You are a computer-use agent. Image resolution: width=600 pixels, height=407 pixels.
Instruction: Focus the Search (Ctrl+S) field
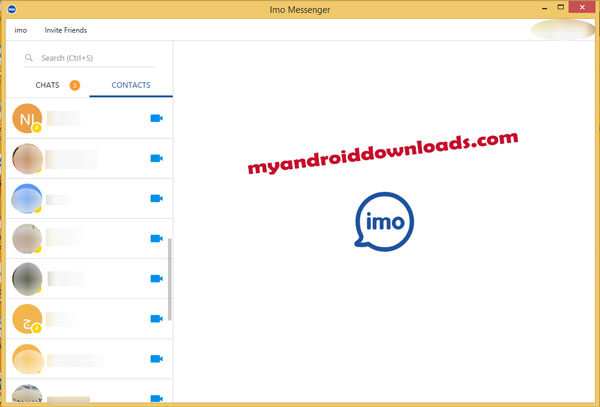(x=89, y=58)
